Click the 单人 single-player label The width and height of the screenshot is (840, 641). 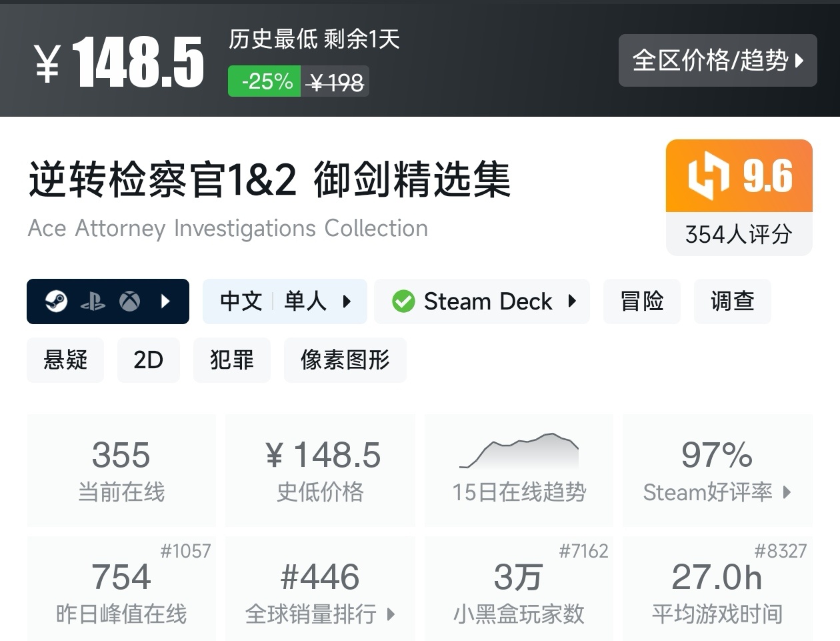point(305,301)
